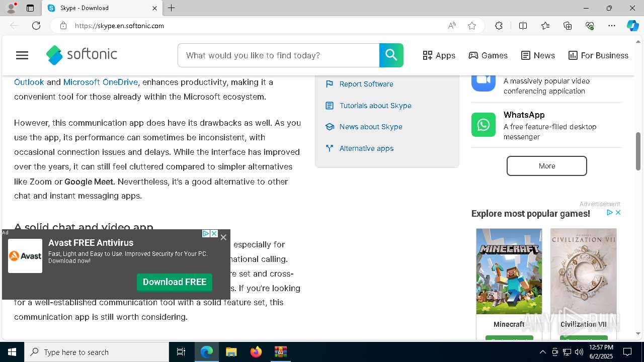Click the Zoom video conferencing app icon

(484, 80)
